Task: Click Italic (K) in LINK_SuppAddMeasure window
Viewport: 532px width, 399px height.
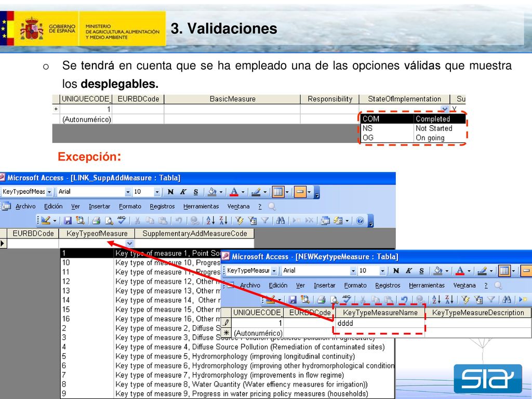Action: coord(183,192)
